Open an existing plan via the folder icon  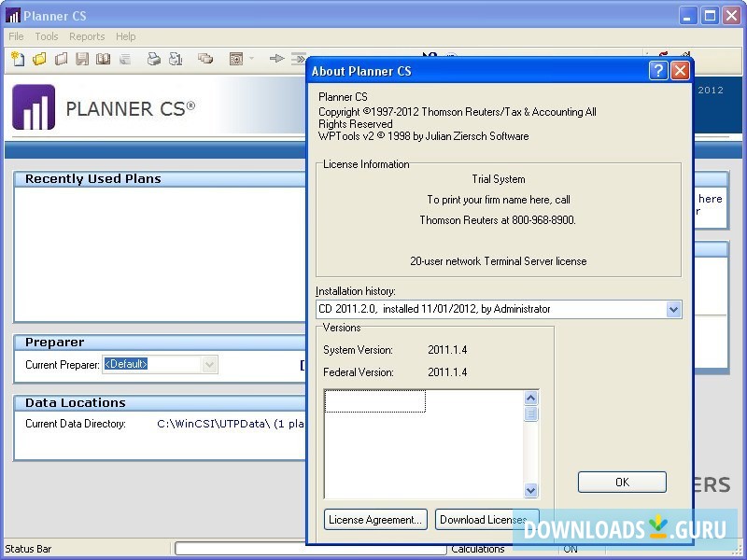coord(38,59)
